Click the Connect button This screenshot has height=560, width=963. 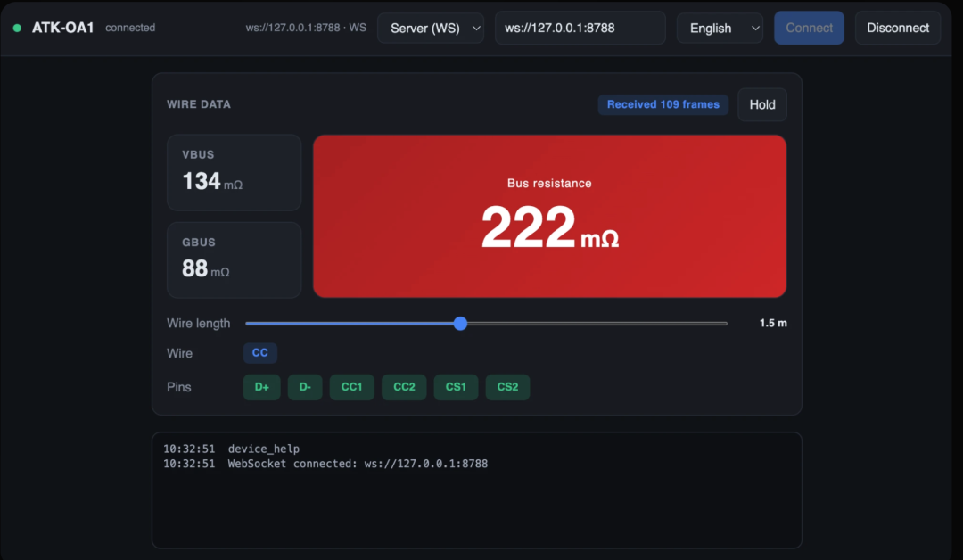pos(809,29)
